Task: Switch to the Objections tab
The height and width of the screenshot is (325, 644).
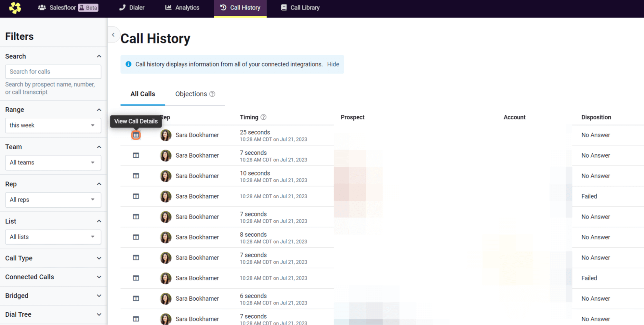Action: pos(191,94)
